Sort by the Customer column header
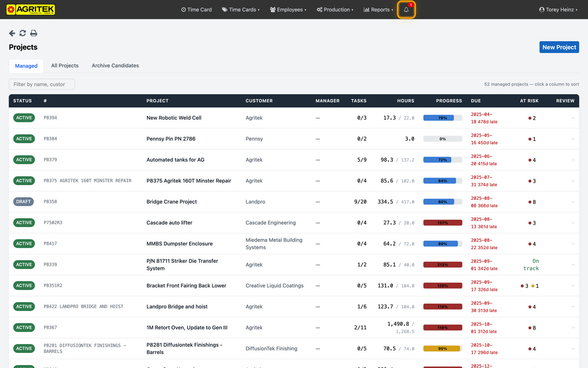Viewport: 588px width, 368px height. click(x=259, y=101)
